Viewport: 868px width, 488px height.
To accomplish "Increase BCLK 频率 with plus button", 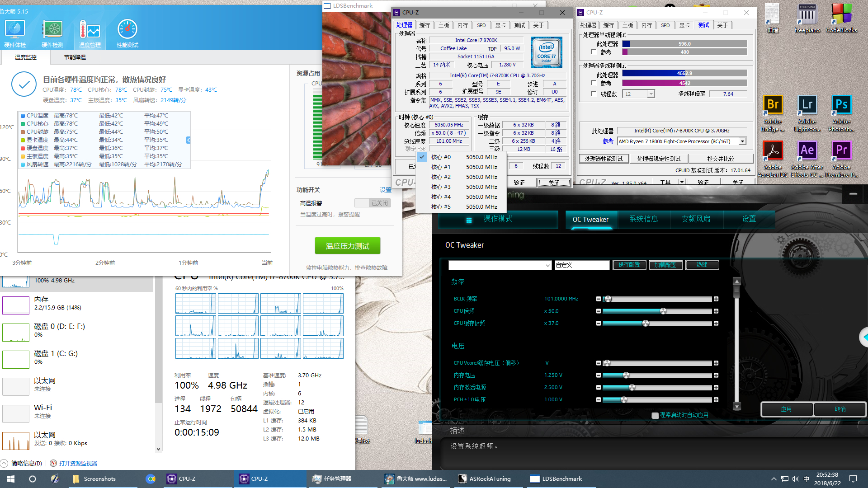I will click(716, 299).
